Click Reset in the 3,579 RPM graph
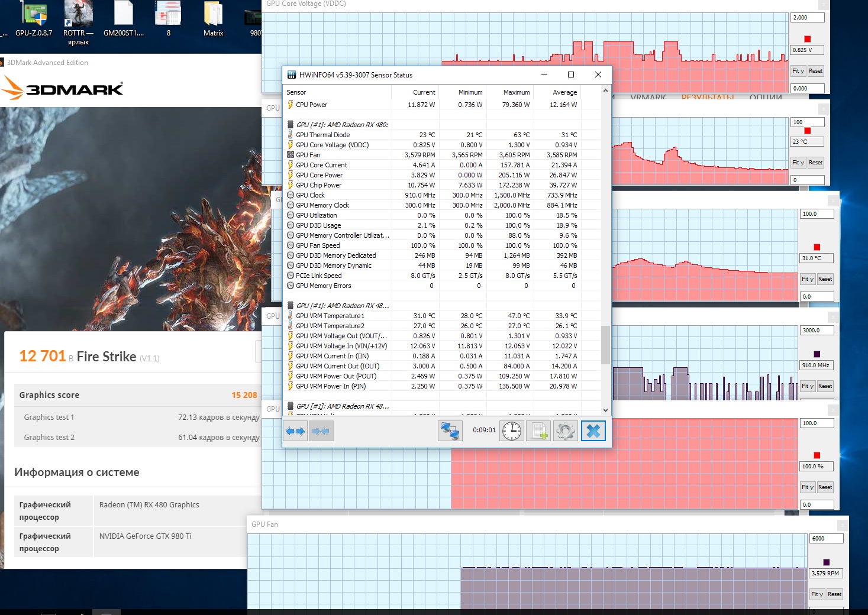The width and height of the screenshot is (868, 615). tap(834, 594)
